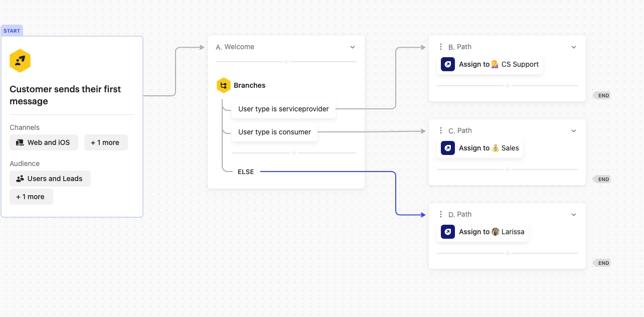Click the Users and Leads people icon
The image size is (644, 317).
coord(20,179)
